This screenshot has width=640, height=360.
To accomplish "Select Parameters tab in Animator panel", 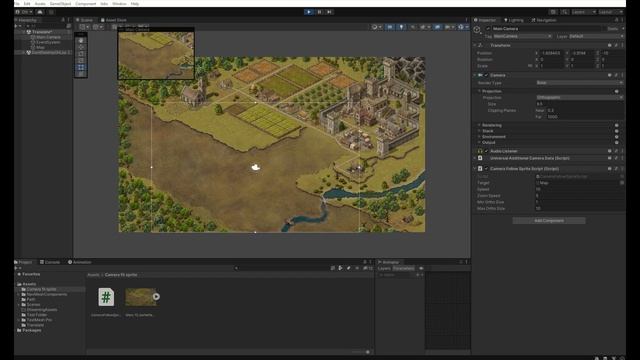I will pos(403,268).
